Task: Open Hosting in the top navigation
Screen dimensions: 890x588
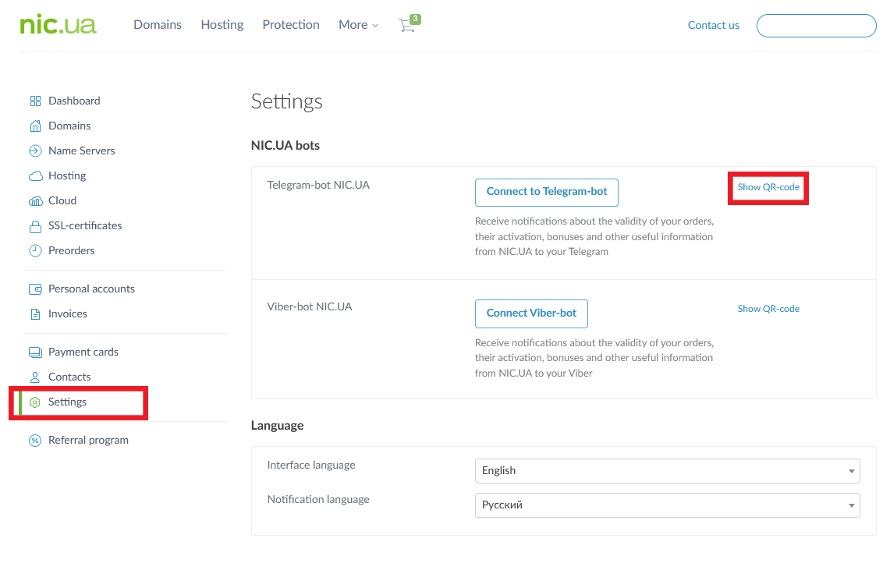Action: [x=222, y=25]
